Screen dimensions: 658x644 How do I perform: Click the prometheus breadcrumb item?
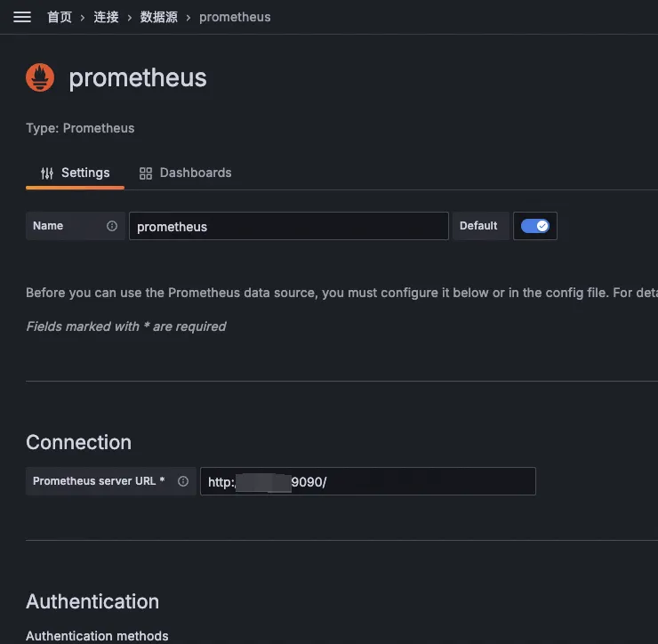(235, 17)
